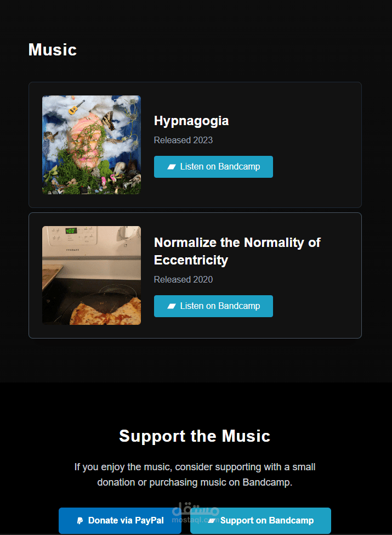Select the Support on Bandcamp button
The width and height of the screenshot is (392, 535).
[261, 521]
